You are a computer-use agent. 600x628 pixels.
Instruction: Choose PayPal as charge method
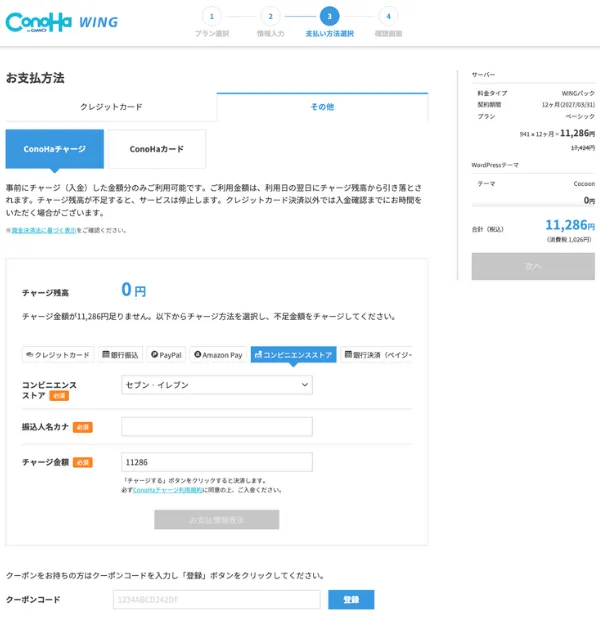[166, 354]
